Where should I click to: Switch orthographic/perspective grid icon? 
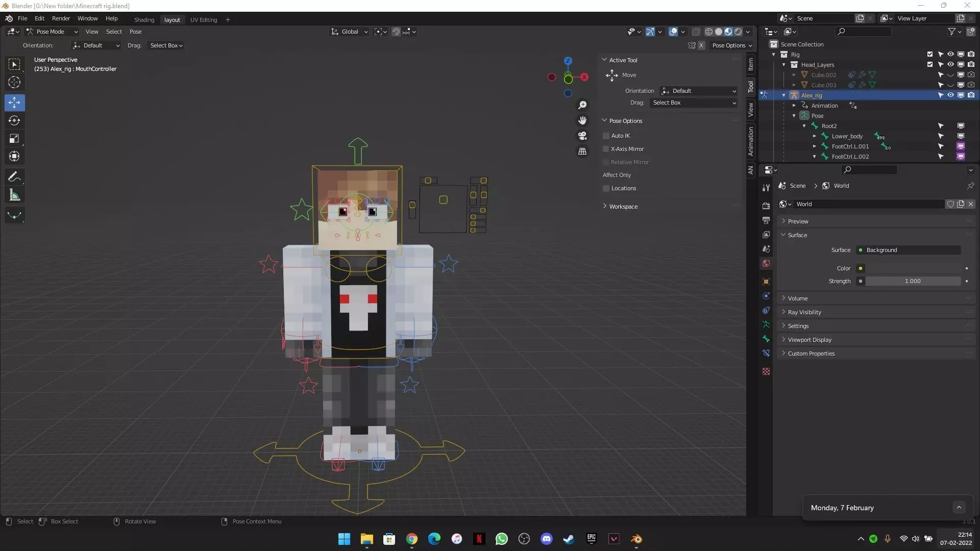[582, 151]
